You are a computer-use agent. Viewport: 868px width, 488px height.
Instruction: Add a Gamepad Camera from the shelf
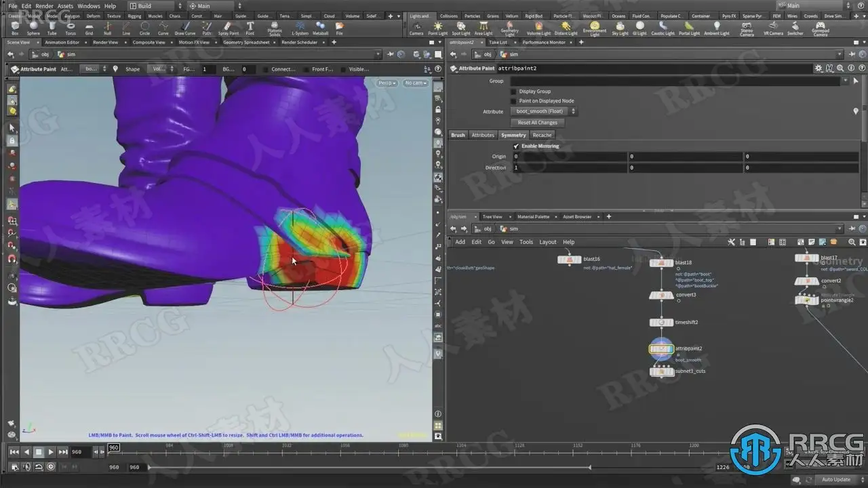click(821, 29)
